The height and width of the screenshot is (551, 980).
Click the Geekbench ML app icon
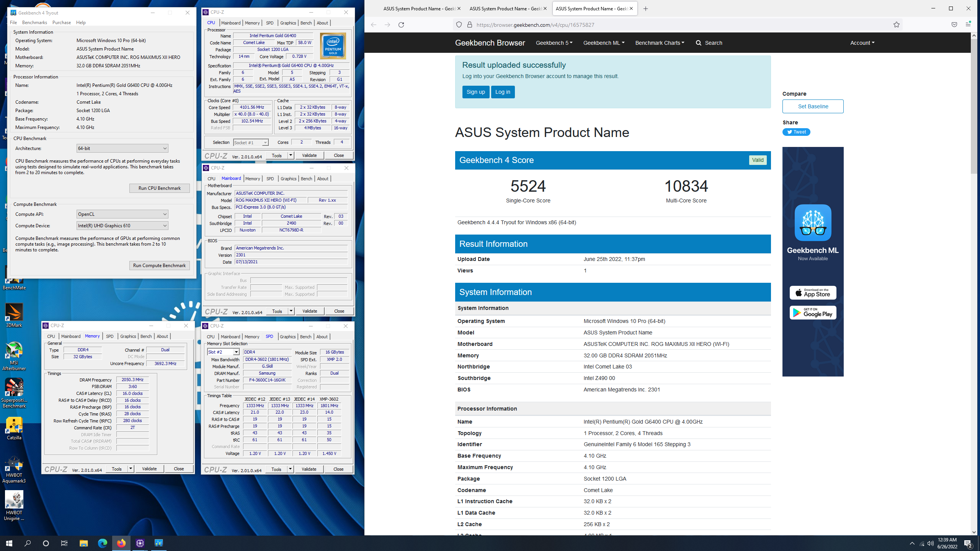click(x=813, y=223)
